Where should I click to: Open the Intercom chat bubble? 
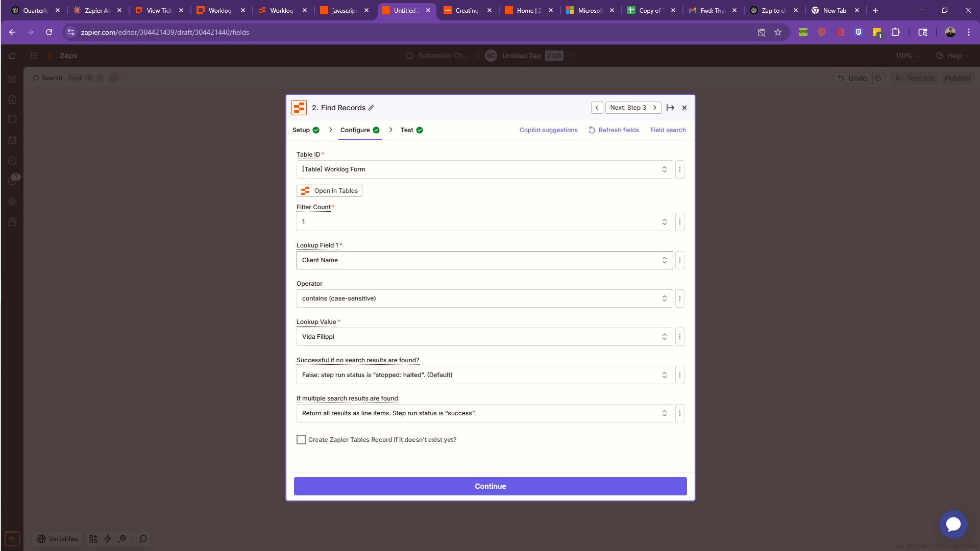(x=953, y=524)
